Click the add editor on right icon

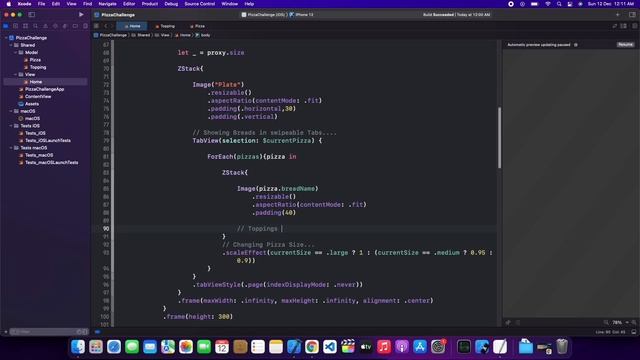coord(634,26)
